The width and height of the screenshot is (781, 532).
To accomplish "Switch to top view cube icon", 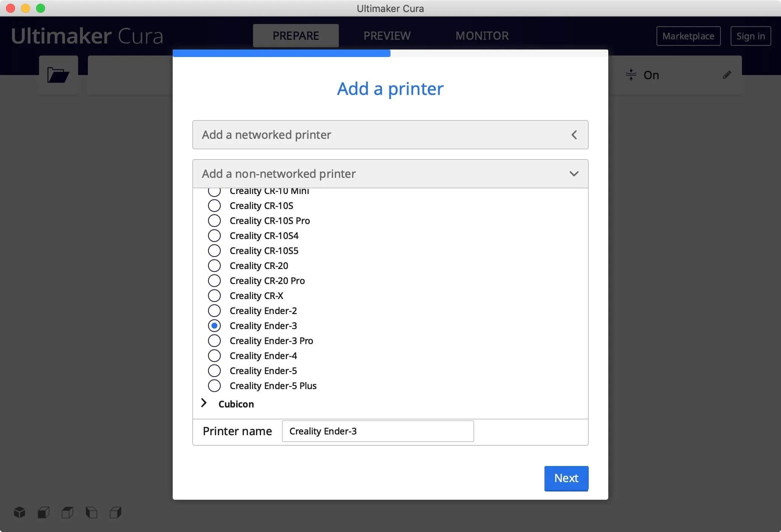I will click(x=68, y=512).
